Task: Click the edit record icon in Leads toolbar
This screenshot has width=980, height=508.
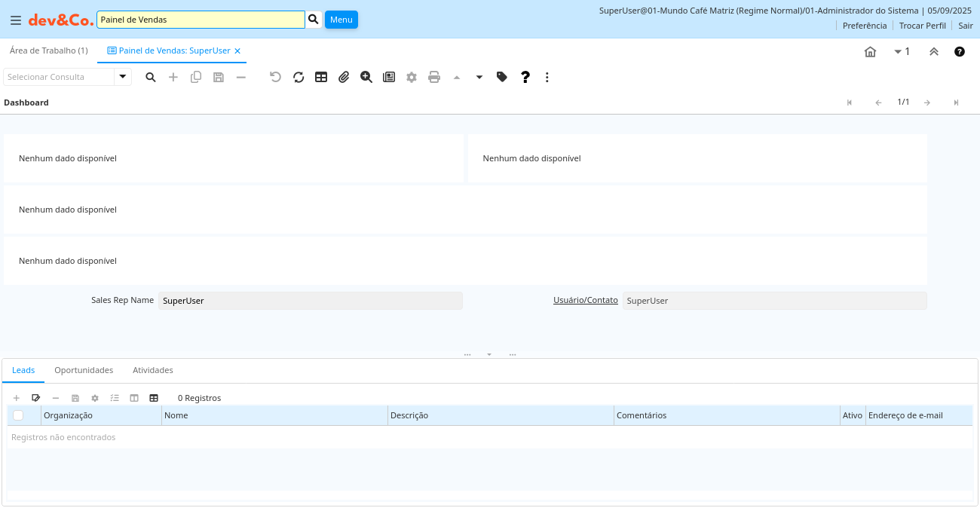Action: (35, 398)
